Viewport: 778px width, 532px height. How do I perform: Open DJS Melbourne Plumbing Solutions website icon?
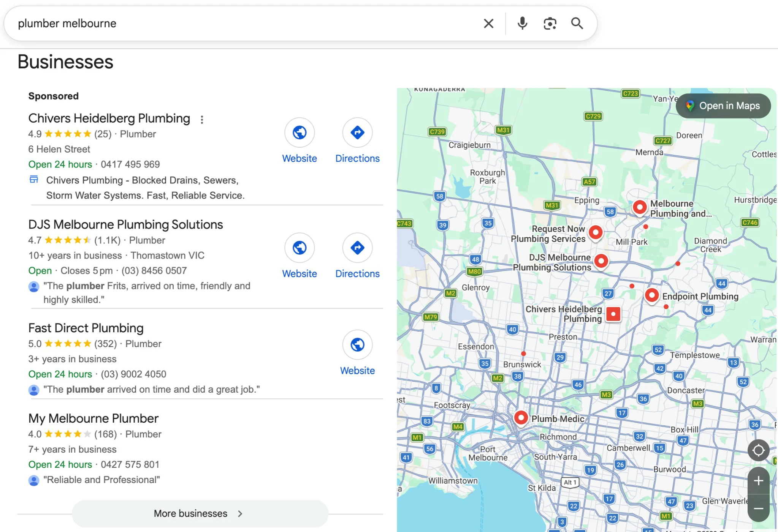click(x=299, y=248)
